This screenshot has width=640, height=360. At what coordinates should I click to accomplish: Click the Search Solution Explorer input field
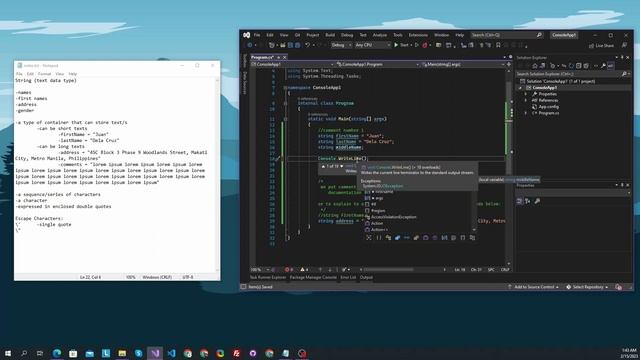tap(568, 74)
